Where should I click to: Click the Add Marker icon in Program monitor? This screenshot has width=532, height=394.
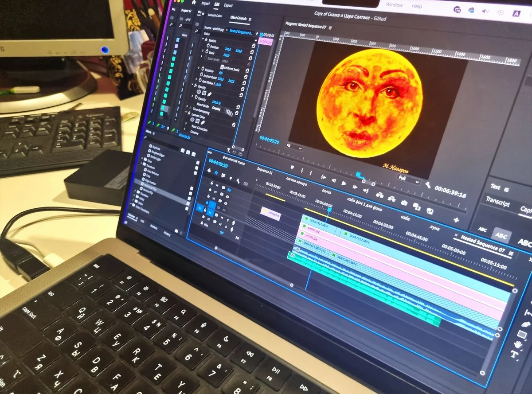tap(292, 168)
